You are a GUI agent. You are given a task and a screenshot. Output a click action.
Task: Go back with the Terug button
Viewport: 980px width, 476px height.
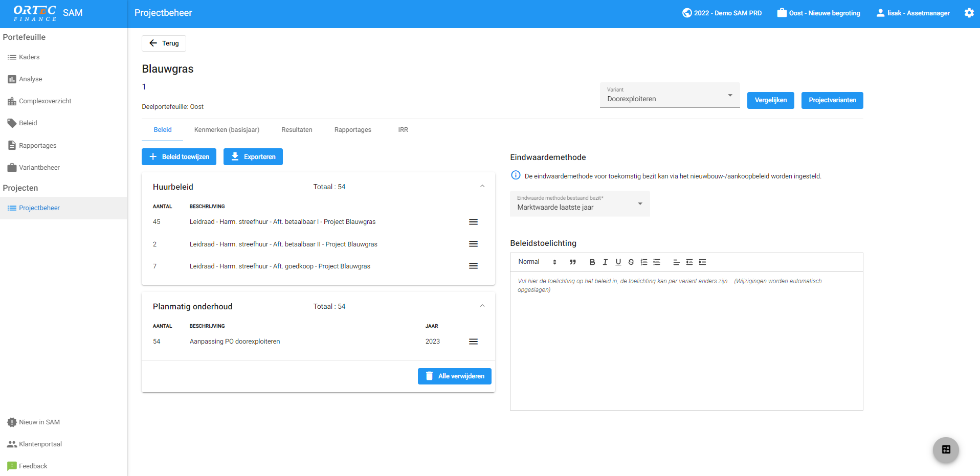164,43
